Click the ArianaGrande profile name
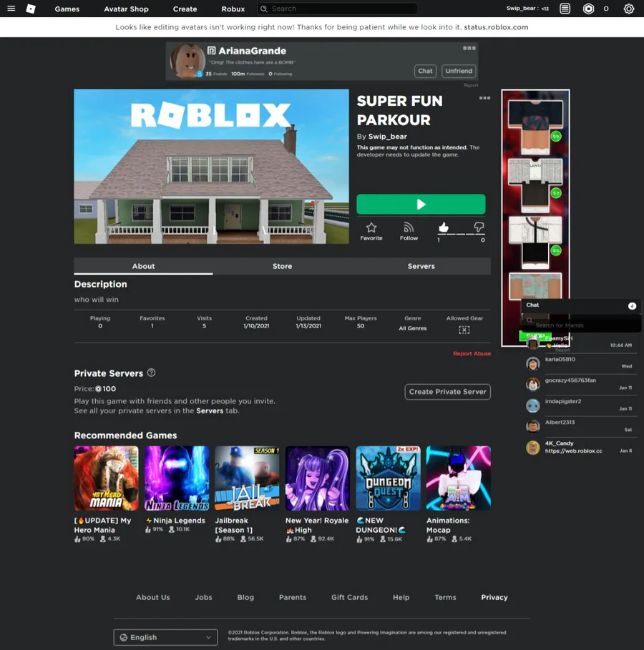 tap(253, 51)
